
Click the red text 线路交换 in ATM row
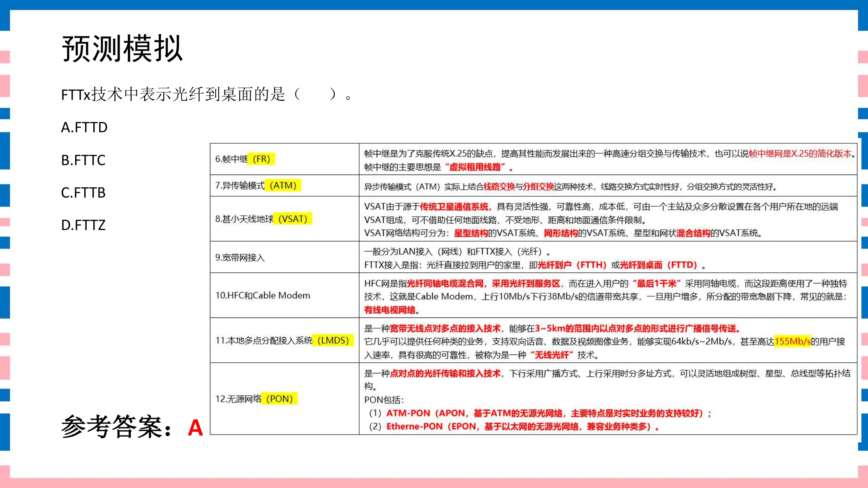(499, 187)
